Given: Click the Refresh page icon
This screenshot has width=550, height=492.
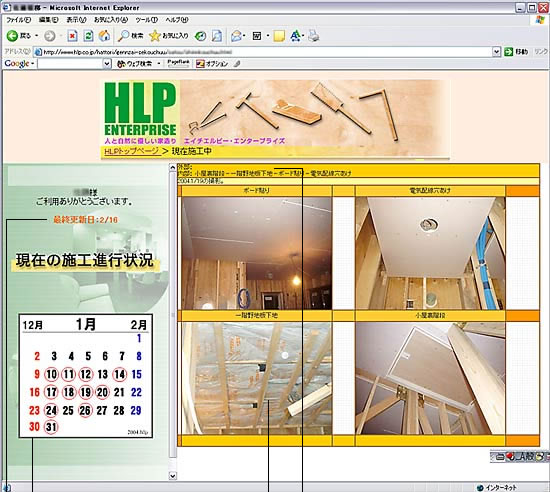Looking at the screenshot, I should pyautogui.click(x=89, y=36).
